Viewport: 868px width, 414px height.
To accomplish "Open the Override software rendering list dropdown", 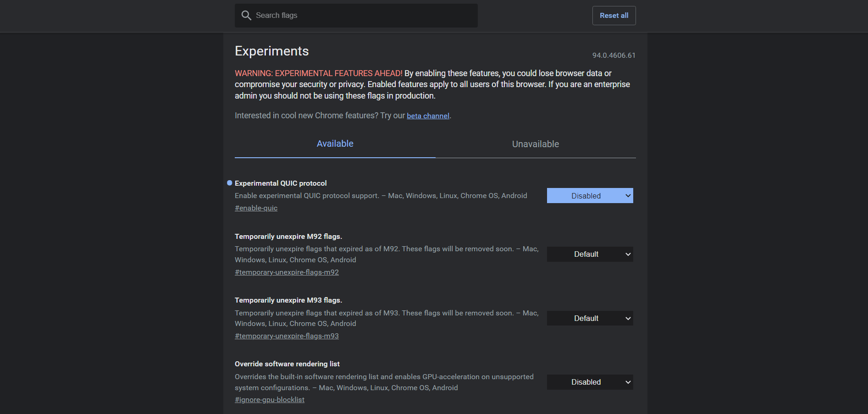I will coord(590,382).
